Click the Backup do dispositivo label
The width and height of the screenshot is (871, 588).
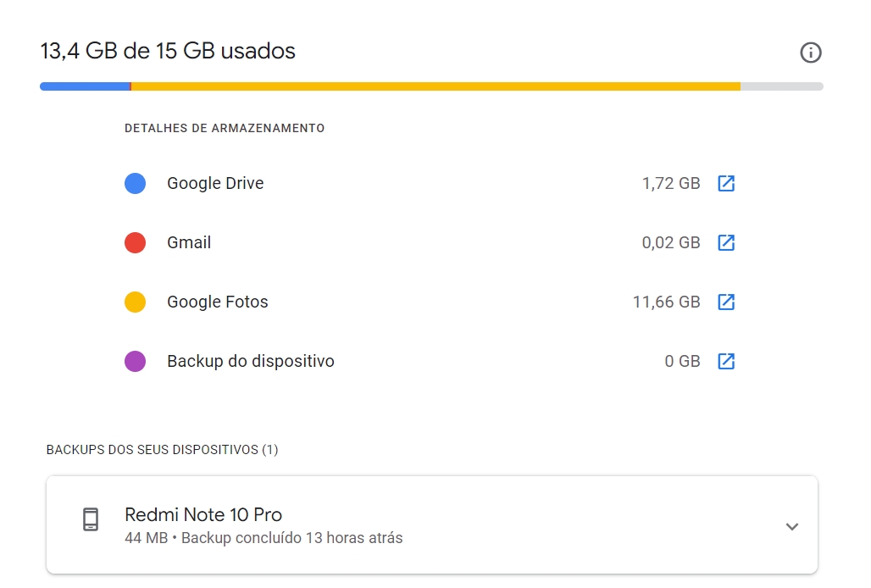pos(251,361)
